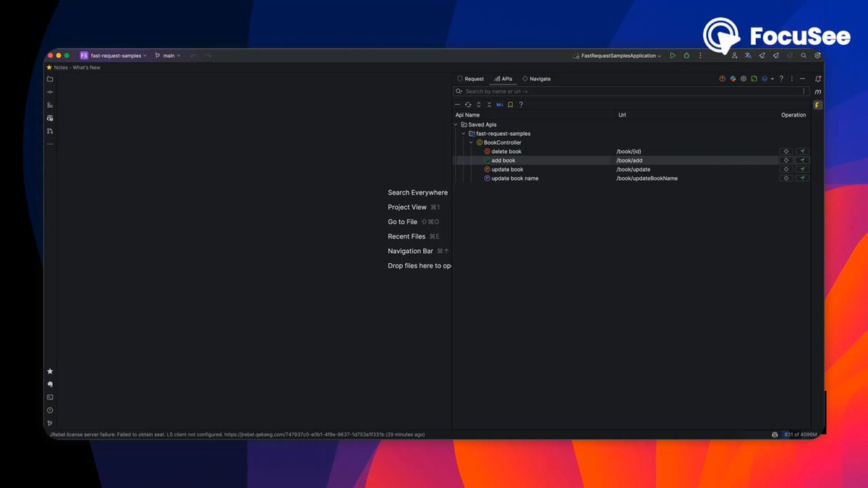This screenshot has width=868, height=488.
Task: Open the FastRequestSamplesApplication run configuration dropdown
Action: pyautogui.click(x=617, y=56)
